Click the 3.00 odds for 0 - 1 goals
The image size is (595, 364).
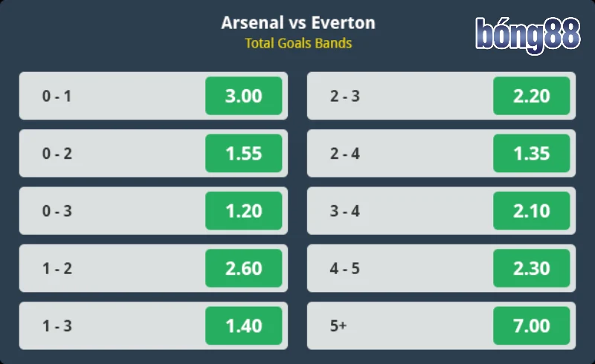[244, 96]
